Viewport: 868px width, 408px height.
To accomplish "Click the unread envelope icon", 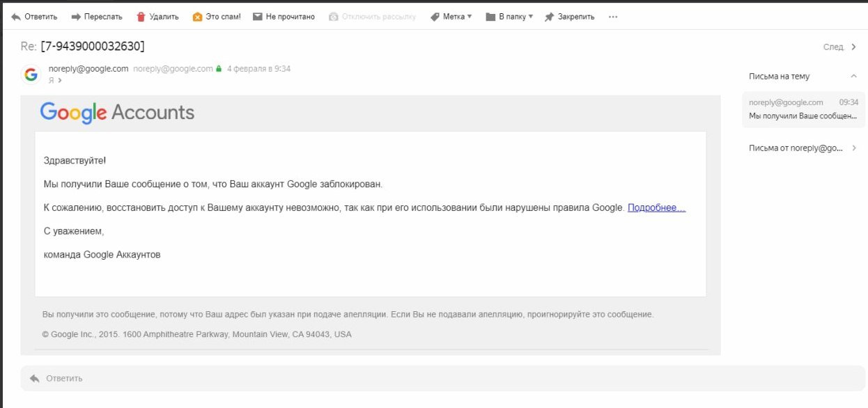I will coord(258,17).
